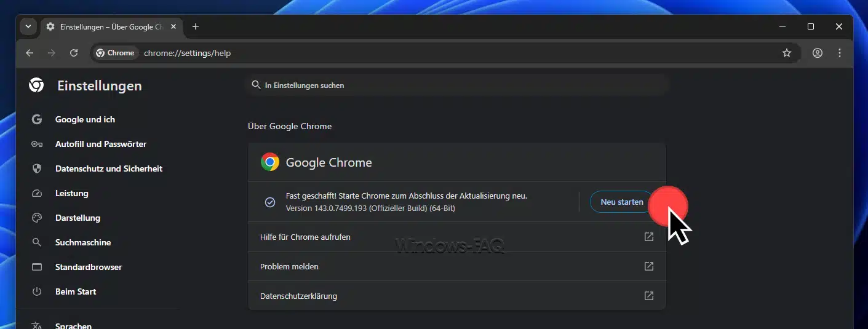Open the Leistung section
The width and height of the screenshot is (868, 329).
point(71,193)
